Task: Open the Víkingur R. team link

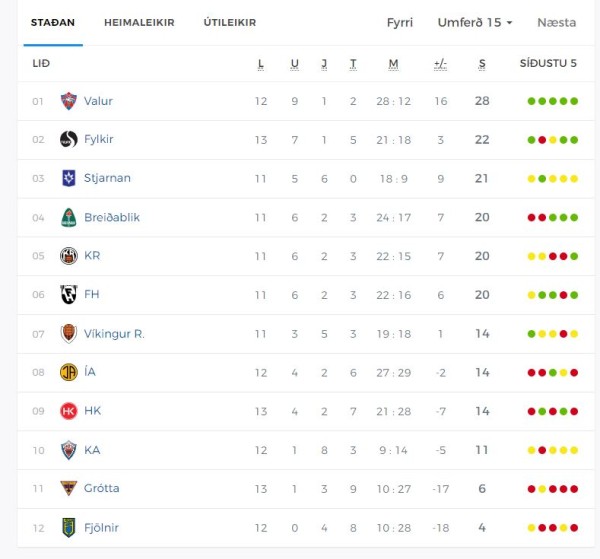Action: (x=114, y=334)
